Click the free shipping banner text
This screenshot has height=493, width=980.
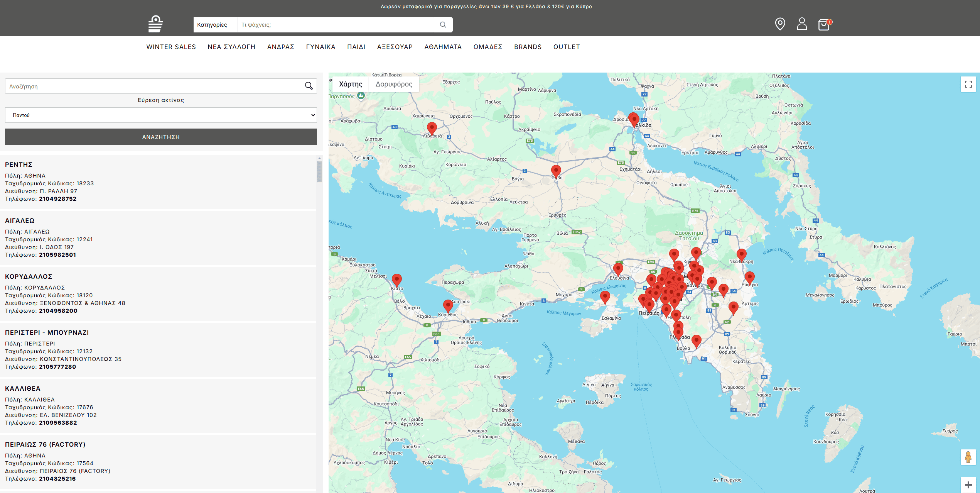pos(486,7)
